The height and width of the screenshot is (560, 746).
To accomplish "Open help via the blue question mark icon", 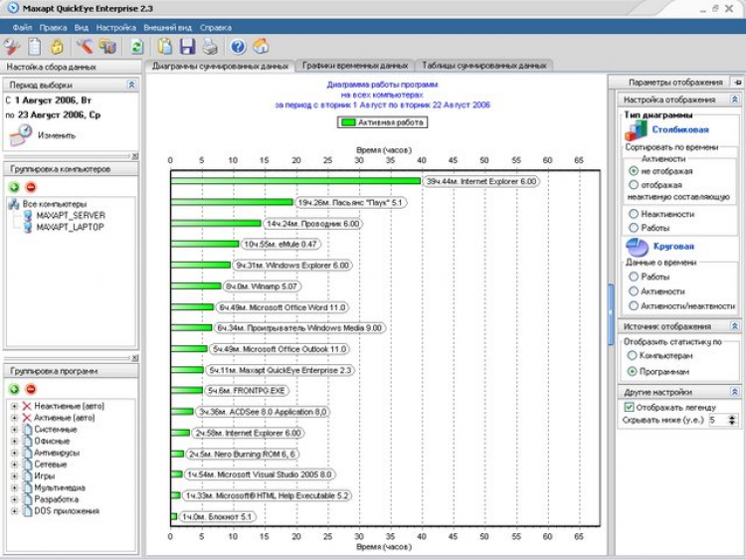I will pyautogui.click(x=238, y=46).
